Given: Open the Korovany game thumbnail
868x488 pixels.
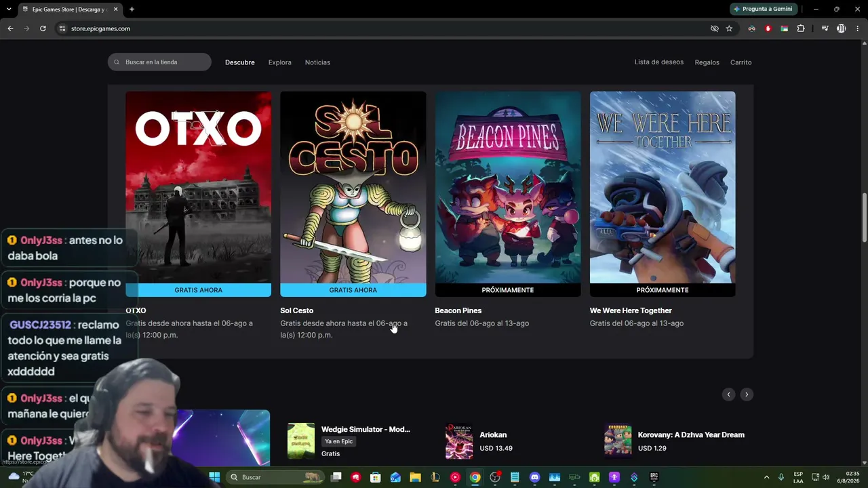Looking at the screenshot, I should (618, 441).
